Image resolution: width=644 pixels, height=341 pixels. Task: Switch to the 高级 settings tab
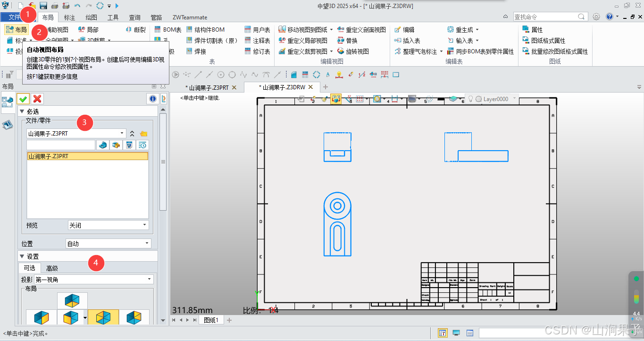52,268
